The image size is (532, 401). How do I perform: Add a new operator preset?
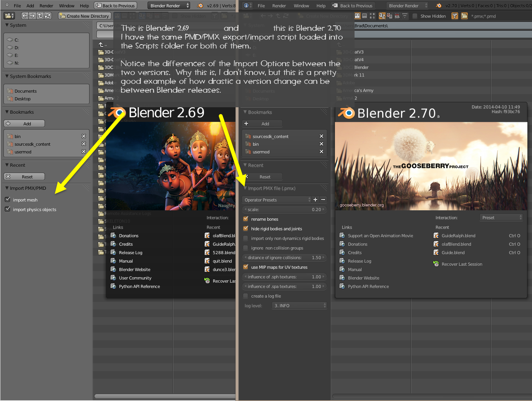pyautogui.click(x=315, y=200)
